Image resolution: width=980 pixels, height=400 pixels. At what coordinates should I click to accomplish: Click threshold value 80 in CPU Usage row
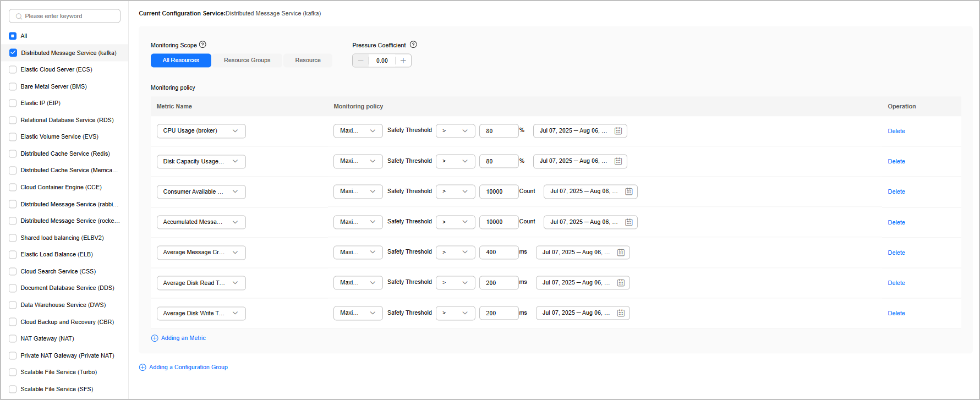[x=499, y=131]
